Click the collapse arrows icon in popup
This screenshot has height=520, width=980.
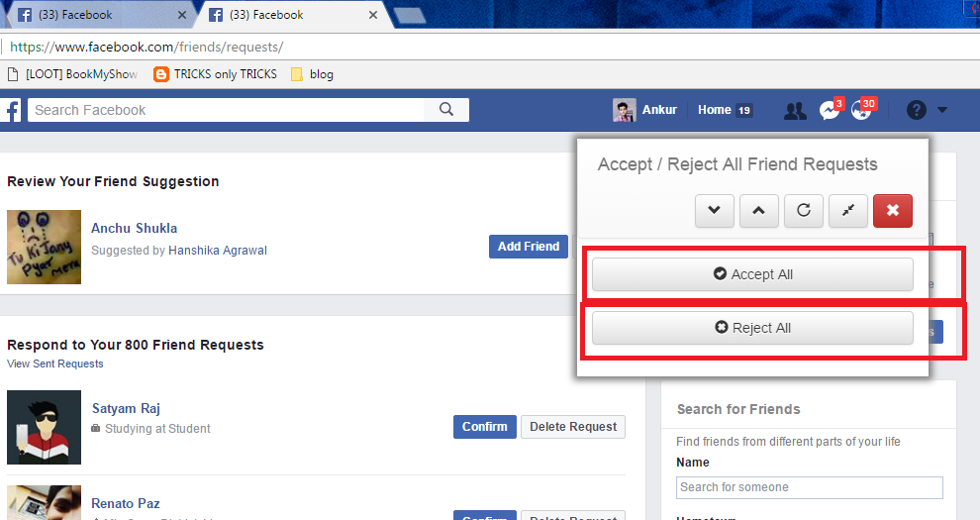click(x=848, y=211)
